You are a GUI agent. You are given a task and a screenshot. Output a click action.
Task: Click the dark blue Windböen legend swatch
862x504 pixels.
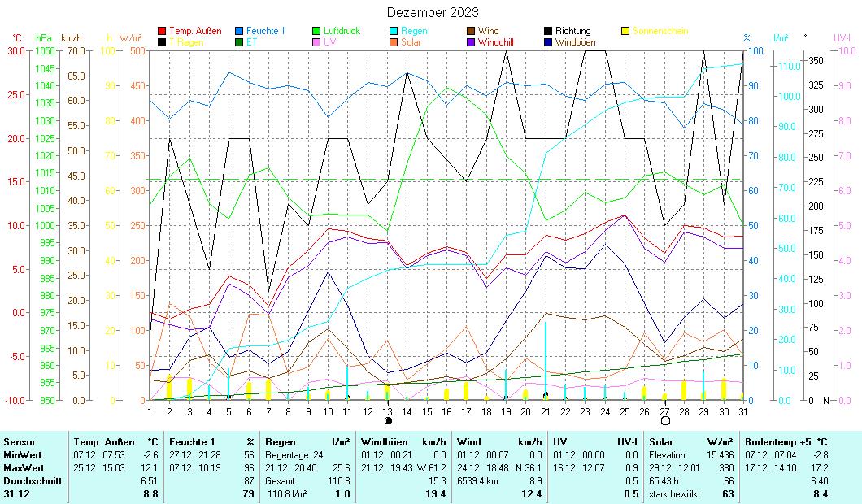click(x=548, y=42)
